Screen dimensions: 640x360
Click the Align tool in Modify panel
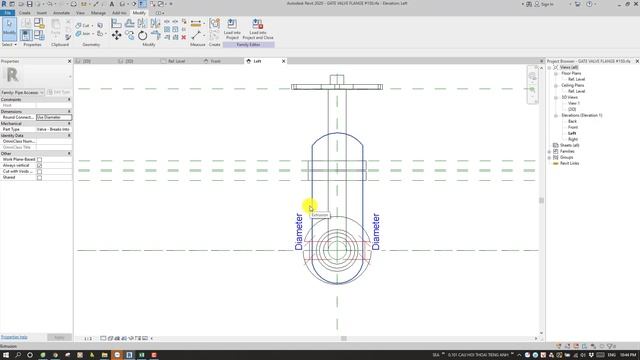(116, 23)
